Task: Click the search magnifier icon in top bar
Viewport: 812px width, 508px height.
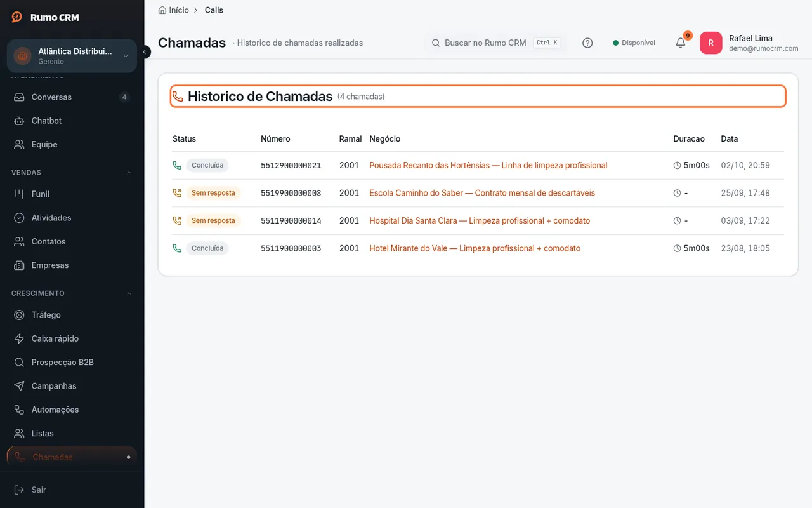Action: tap(436, 43)
